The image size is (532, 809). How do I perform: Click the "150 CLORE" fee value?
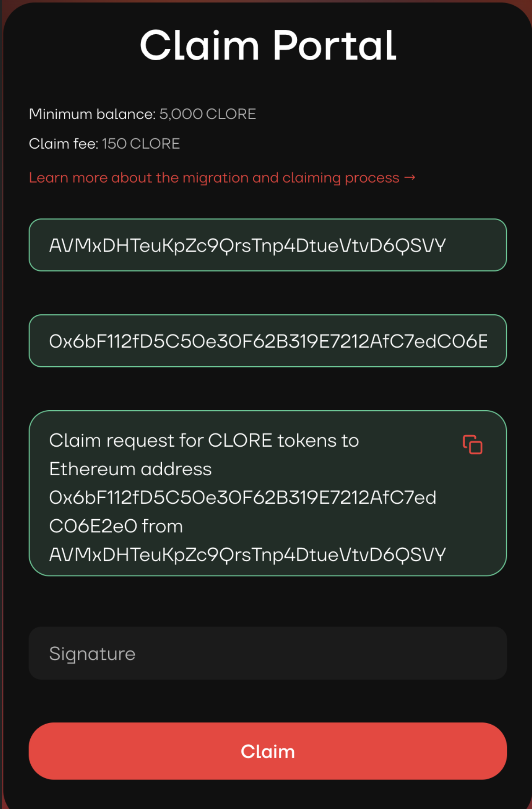click(x=141, y=144)
